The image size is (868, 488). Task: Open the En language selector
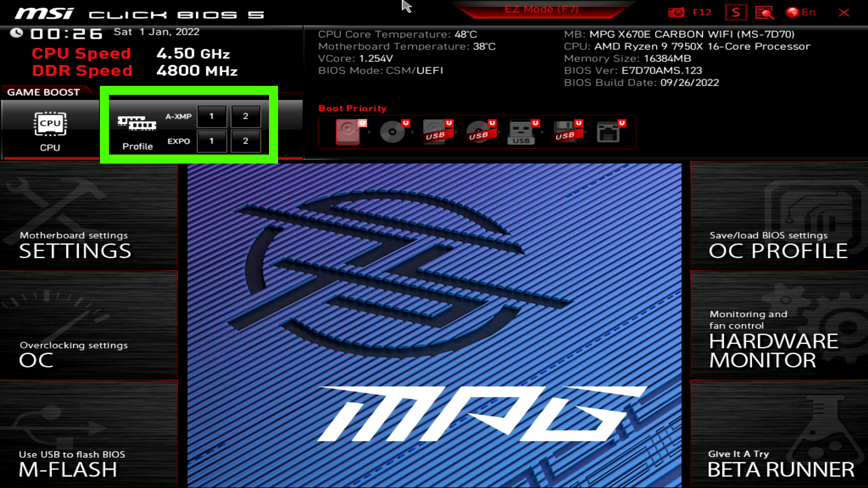[801, 12]
